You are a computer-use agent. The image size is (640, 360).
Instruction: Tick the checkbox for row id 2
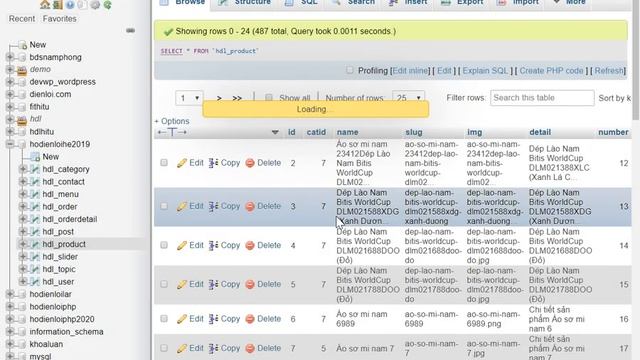(164, 163)
